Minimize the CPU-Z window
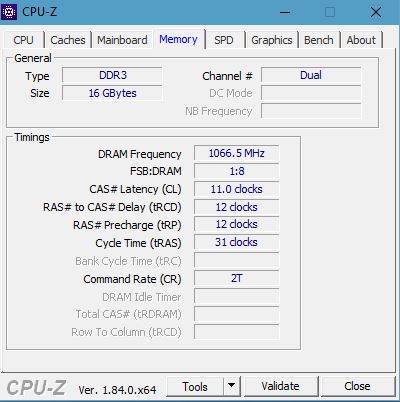 pyautogui.click(x=285, y=12)
